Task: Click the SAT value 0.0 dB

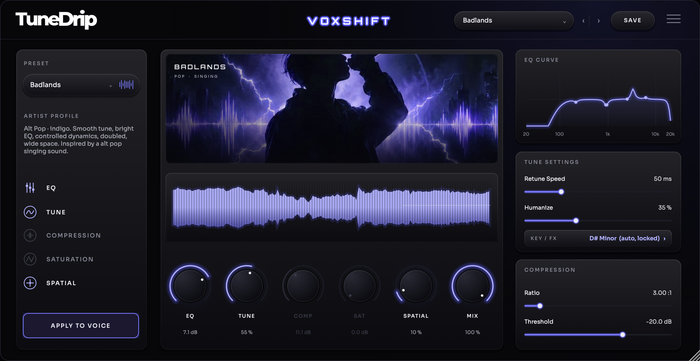Action: coord(359,332)
